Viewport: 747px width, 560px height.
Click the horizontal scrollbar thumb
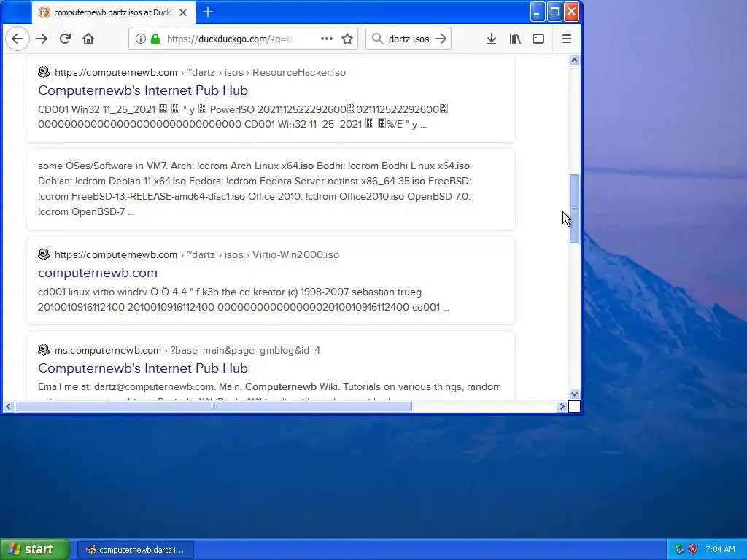(x=214, y=407)
